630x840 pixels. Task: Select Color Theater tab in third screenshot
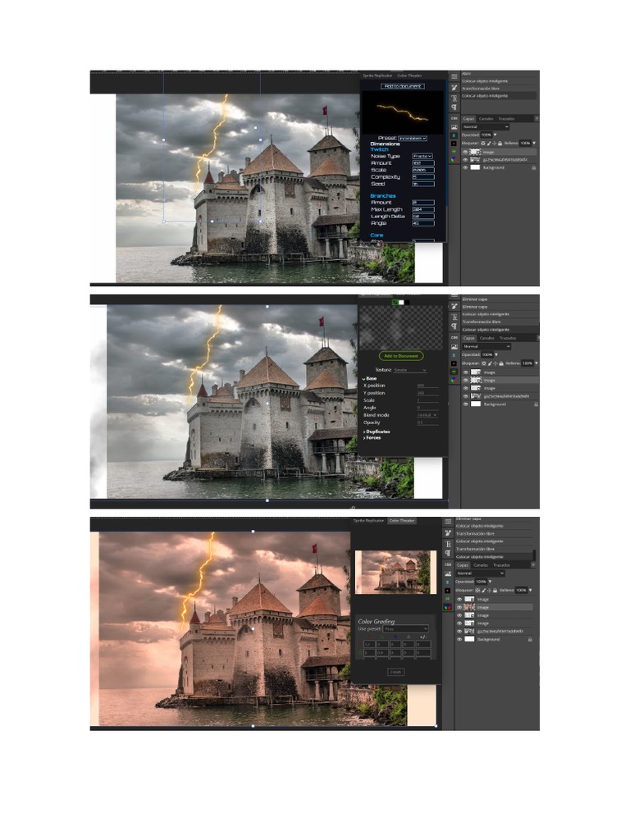[x=402, y=521]
